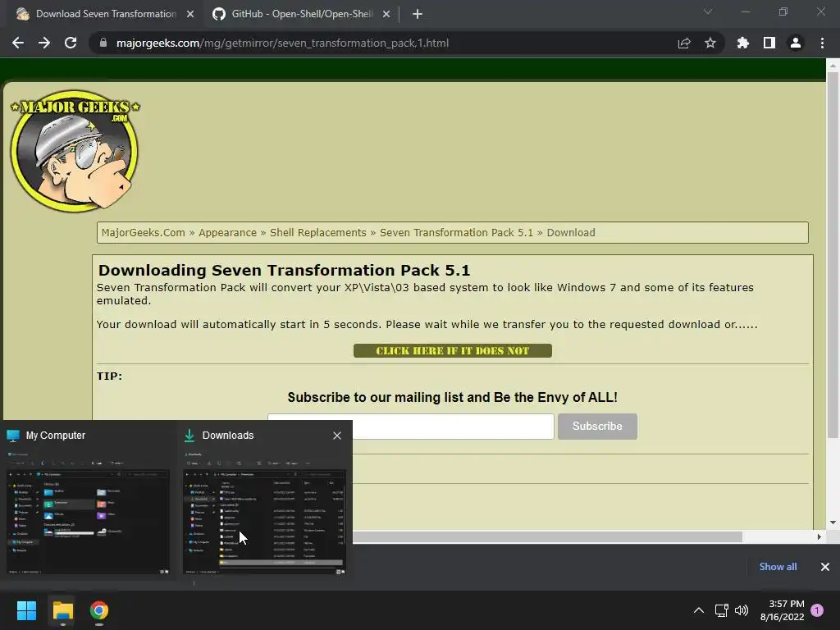
Task: Go back to the previous page
Action: coord(18,43)
